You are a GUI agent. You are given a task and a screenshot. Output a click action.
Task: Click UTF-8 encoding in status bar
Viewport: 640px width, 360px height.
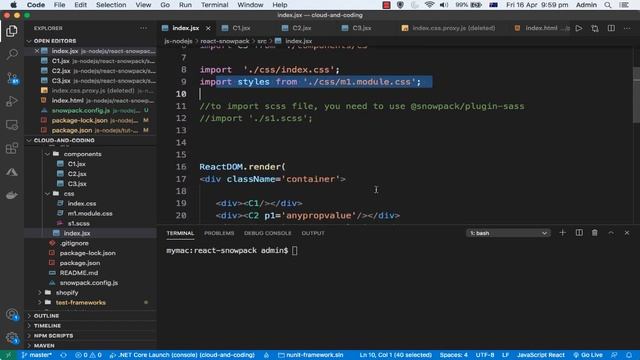[484, 355]
